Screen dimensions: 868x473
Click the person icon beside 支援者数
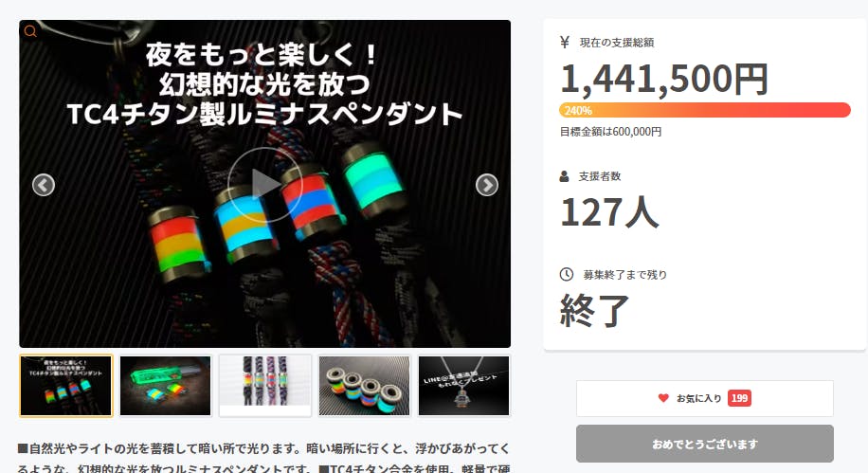click(x=564, y=176)
